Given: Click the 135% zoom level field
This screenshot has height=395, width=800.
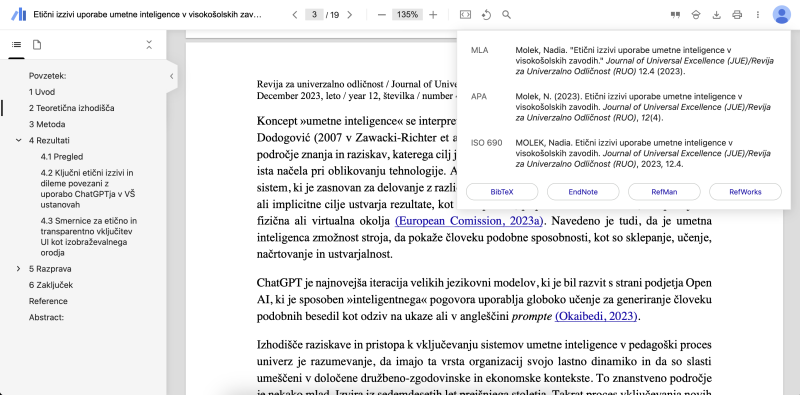Looking at the screenshot, I should tap(408, 15).
